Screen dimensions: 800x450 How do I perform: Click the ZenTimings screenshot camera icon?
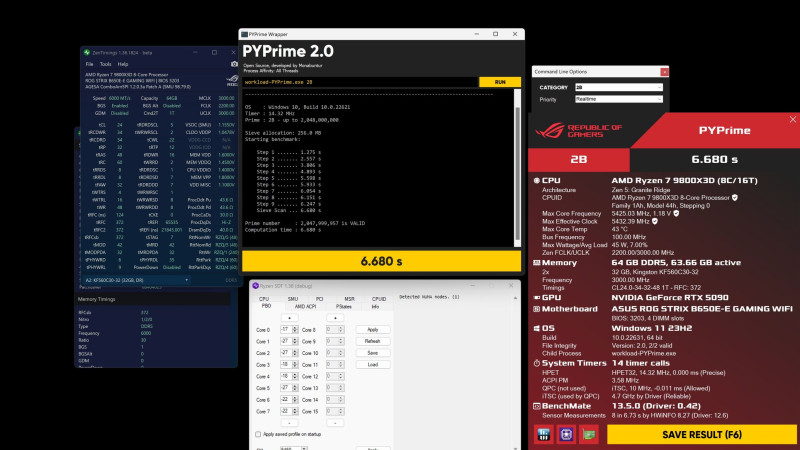click(234, 64)
